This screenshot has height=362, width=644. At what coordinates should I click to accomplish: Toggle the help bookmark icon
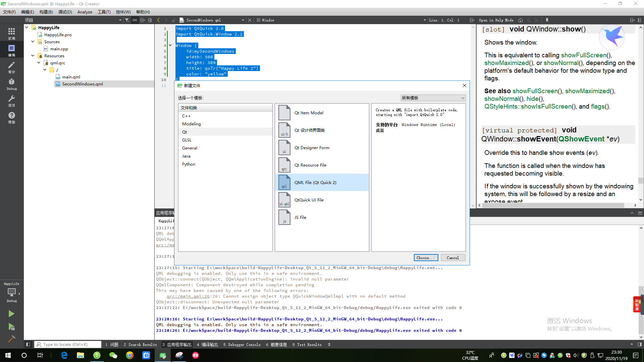[547, 20]
